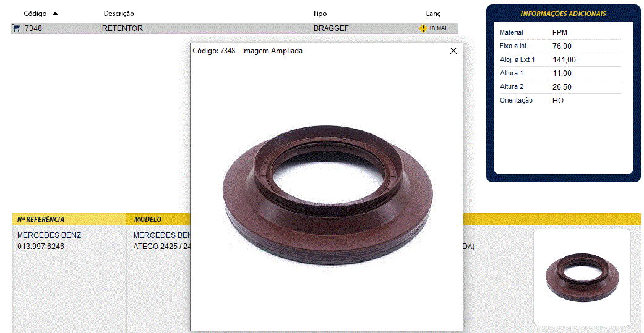Click the Nº REFERÊNCIA tab header
Image resolution: width=644 pixels, height=333 pixels.
pos(41,219)
